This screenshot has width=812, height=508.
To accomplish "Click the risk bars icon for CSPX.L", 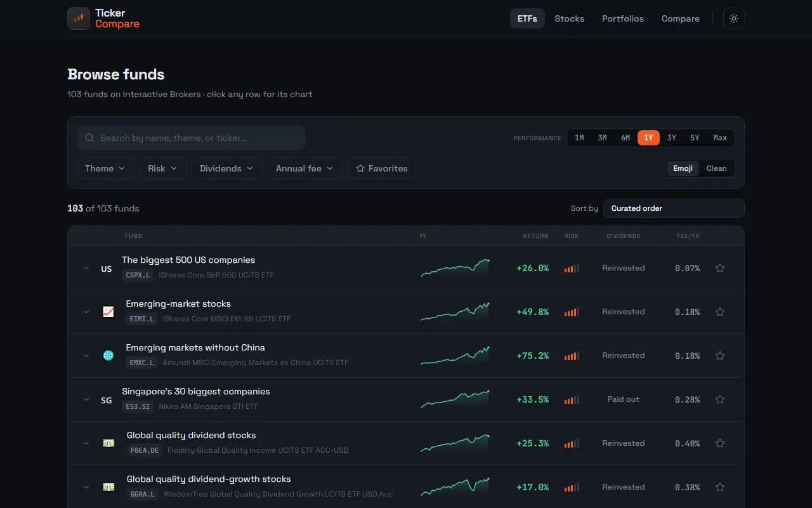I will pyautogui.click(x=572, y=268).
